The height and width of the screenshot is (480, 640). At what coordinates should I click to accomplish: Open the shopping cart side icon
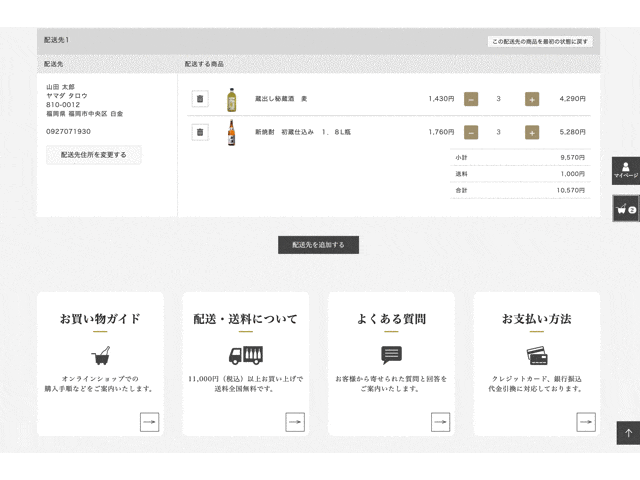tap(626, 209)
